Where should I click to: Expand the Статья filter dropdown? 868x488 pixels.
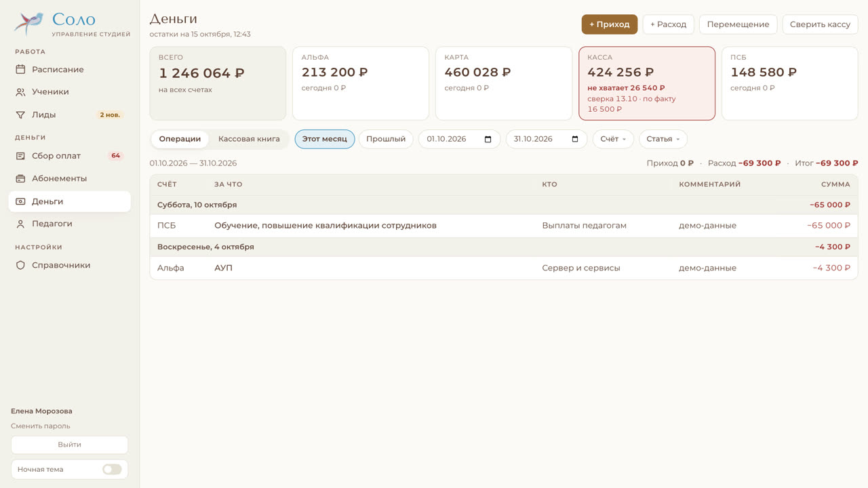click(x=663, y=139)
